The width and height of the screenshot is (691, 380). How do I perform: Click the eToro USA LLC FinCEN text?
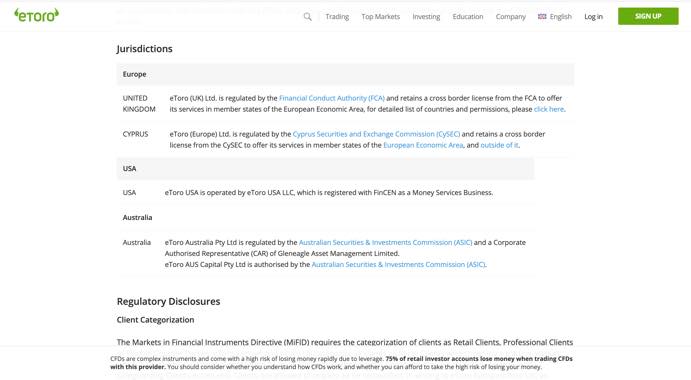[329, 192]
